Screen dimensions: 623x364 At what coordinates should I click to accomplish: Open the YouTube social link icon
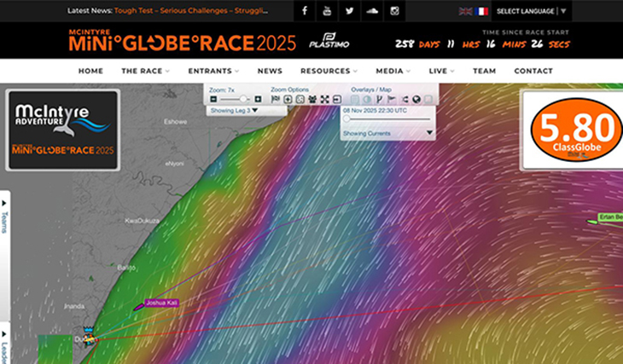click(x=327, y=11)
